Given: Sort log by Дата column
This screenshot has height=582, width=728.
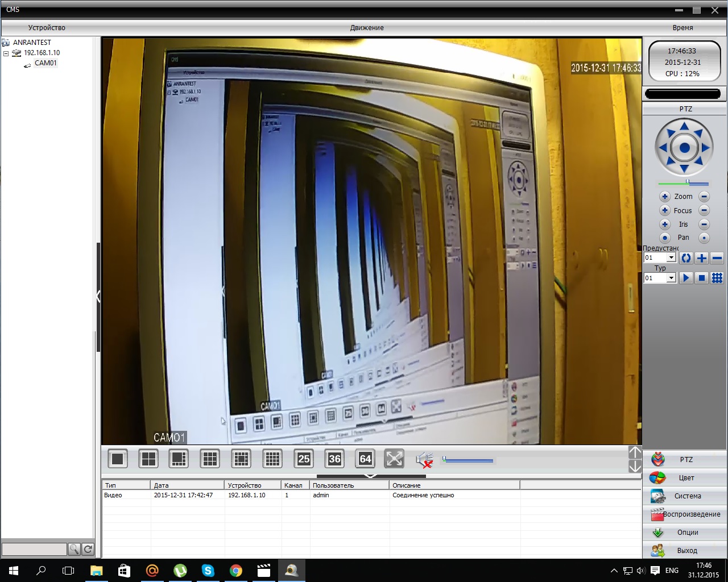Looking at the screenshot, I should [x=188, y=485].
